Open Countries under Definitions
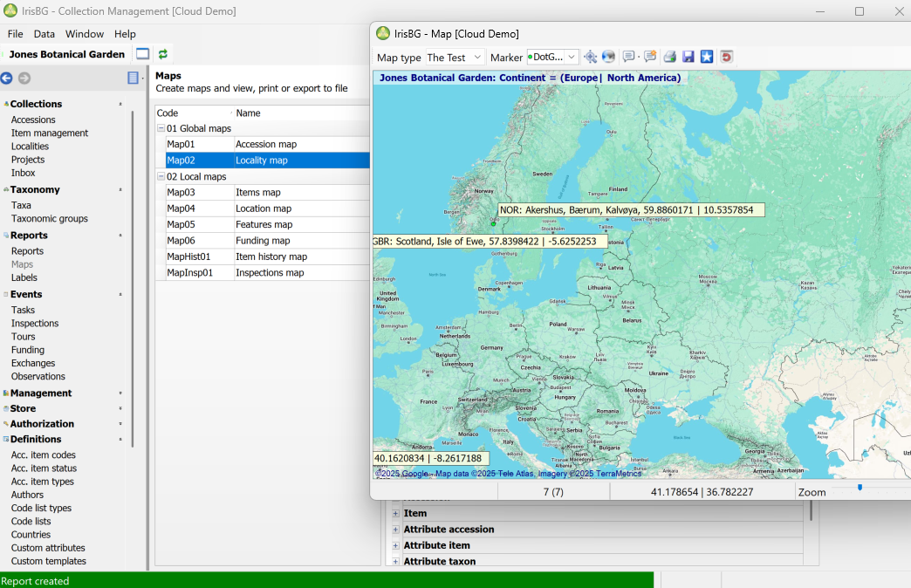This screenshot has height=588, width=911. click(31, 535)
